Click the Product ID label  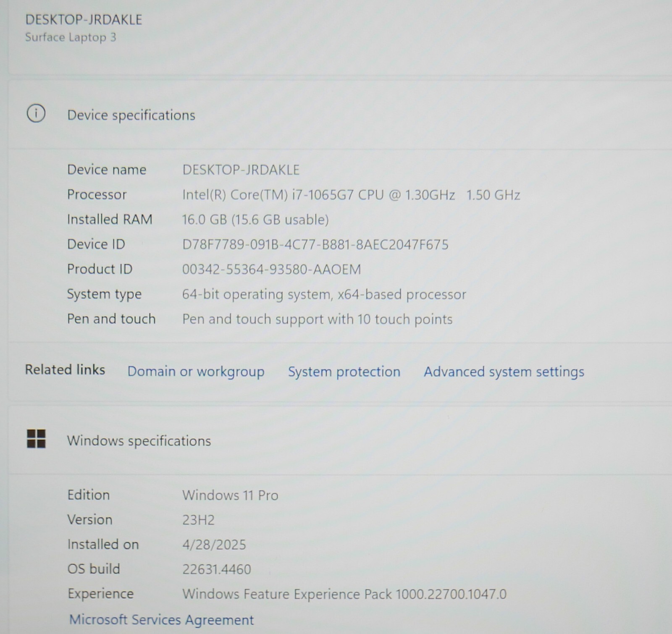[x=100, y=269]
